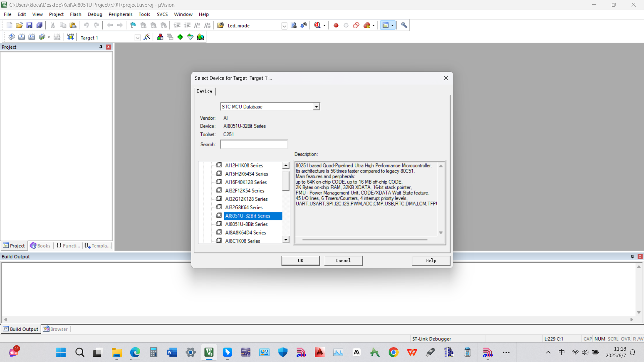Close the Project panel

[x=108, y=47]
